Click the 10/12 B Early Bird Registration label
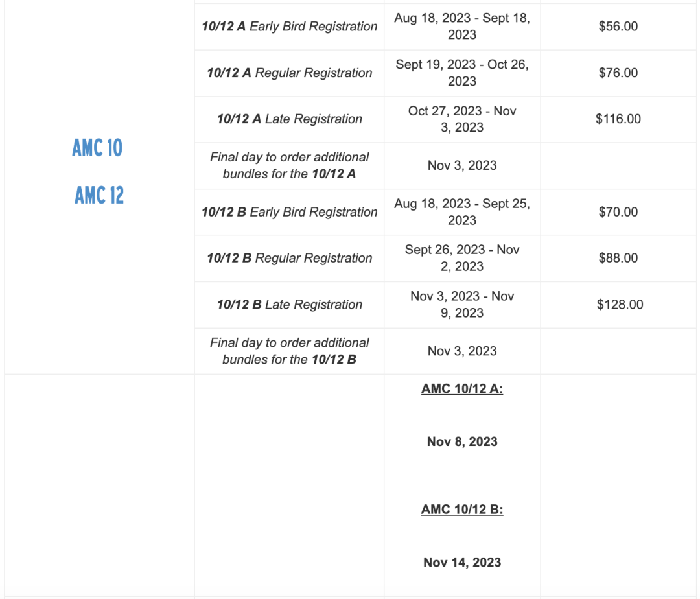This screenshot has width=700, height=599. click(289, 212)
